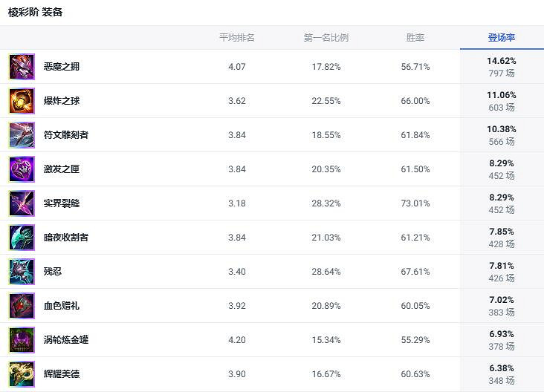
Task: Open the 实界裂隙 item name link
Action: [62, 203]
